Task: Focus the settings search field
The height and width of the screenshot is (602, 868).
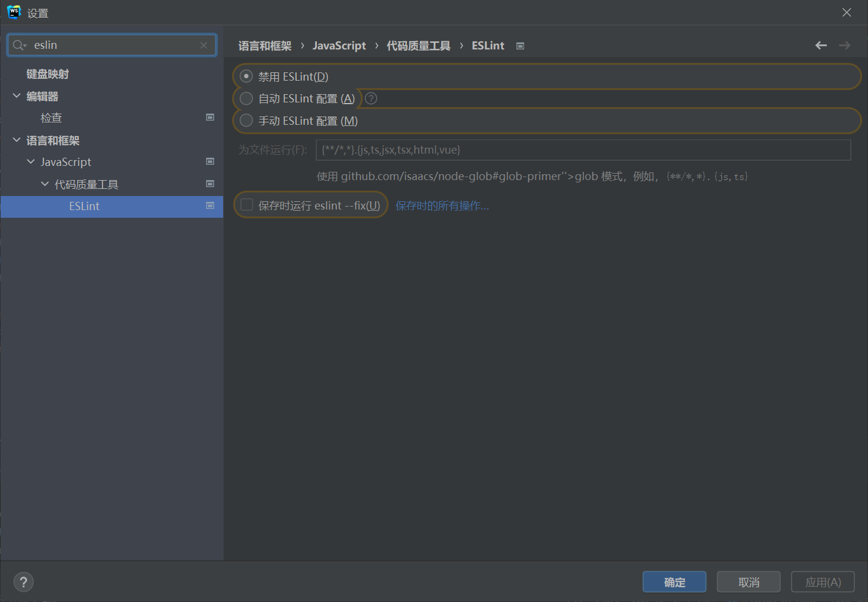Action: (112, 45)
